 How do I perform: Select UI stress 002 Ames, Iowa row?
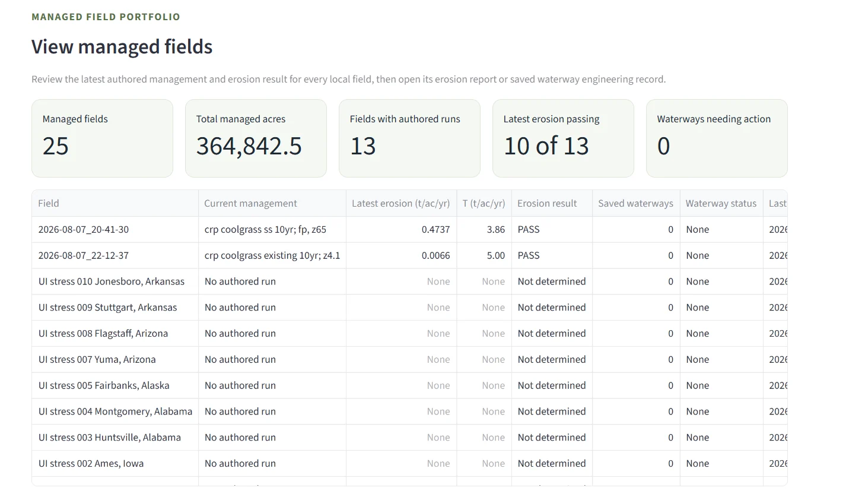click(x=409, y=464)
